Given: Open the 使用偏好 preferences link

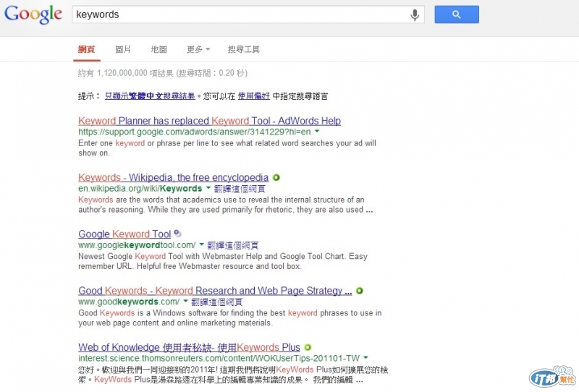Looking at the screenshot, I should 254,96.
